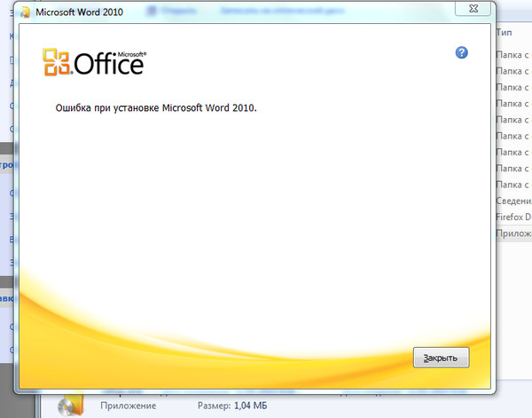Select the highlighted Прилож… row in Explorer

(513, 233)
